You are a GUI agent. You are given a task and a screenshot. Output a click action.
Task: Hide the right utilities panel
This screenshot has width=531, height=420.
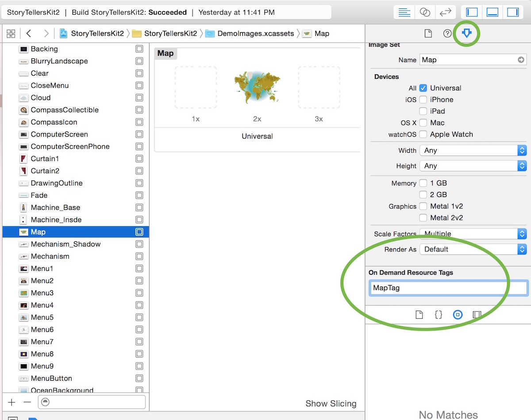513,12
